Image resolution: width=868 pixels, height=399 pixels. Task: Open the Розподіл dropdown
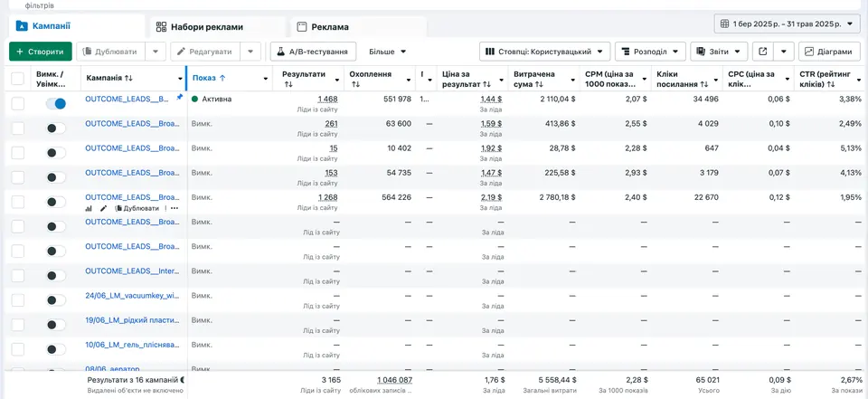tap(650, 52)
